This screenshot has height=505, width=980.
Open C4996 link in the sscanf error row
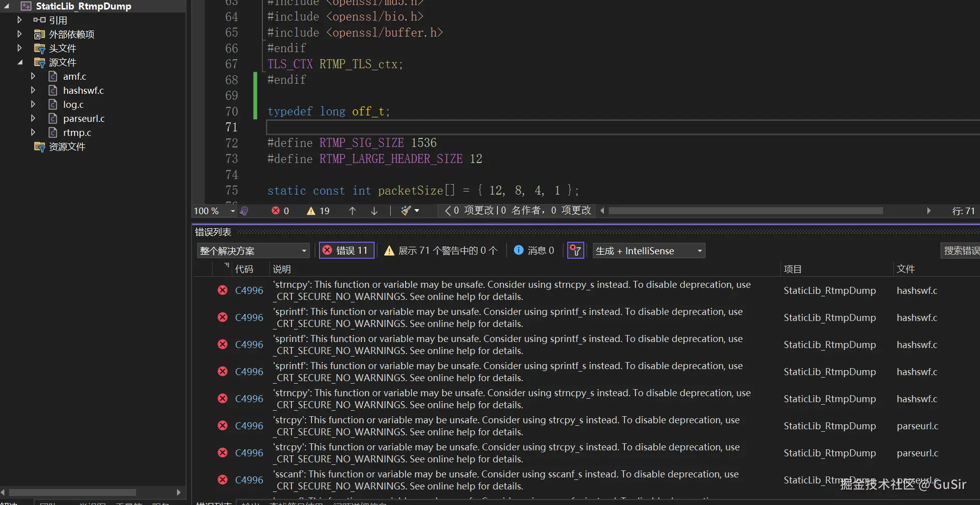(249, 480)
